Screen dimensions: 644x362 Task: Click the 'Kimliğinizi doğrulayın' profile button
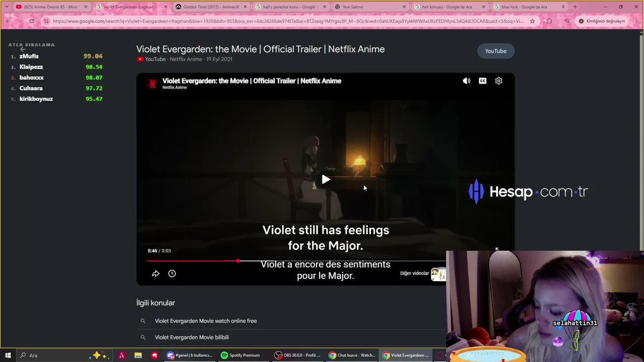[x=601, y=21]
